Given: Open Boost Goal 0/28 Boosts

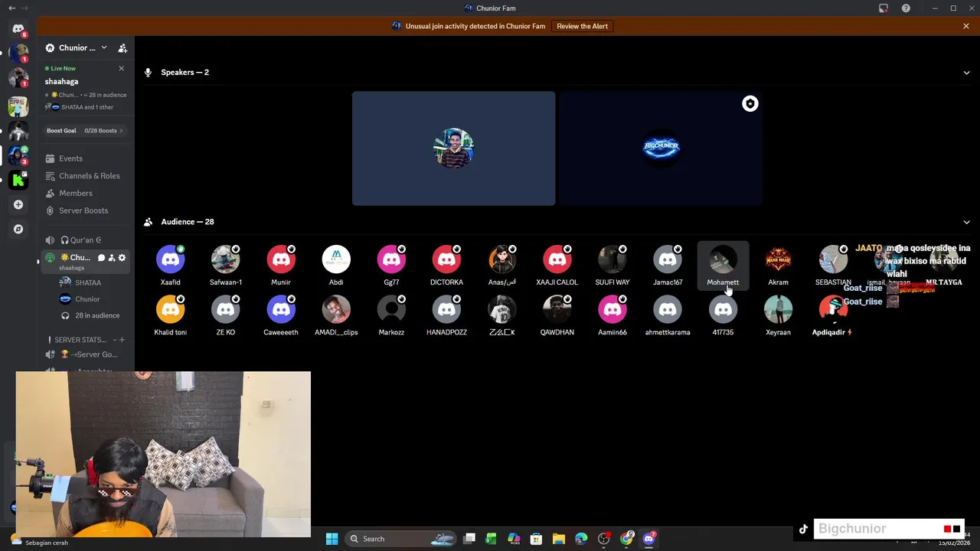Looking at the screenshot, I should [x=86, y=131].
